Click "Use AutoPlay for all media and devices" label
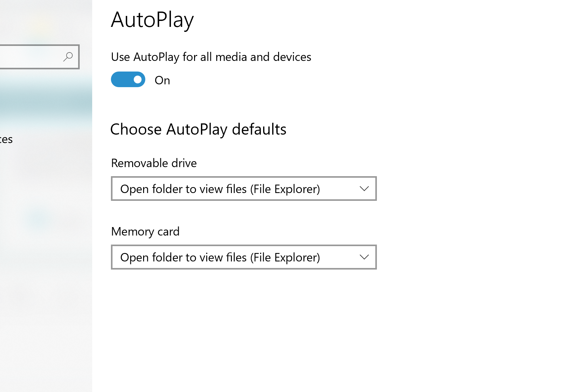This screenshot has height=392, width=575. [211, 57]
